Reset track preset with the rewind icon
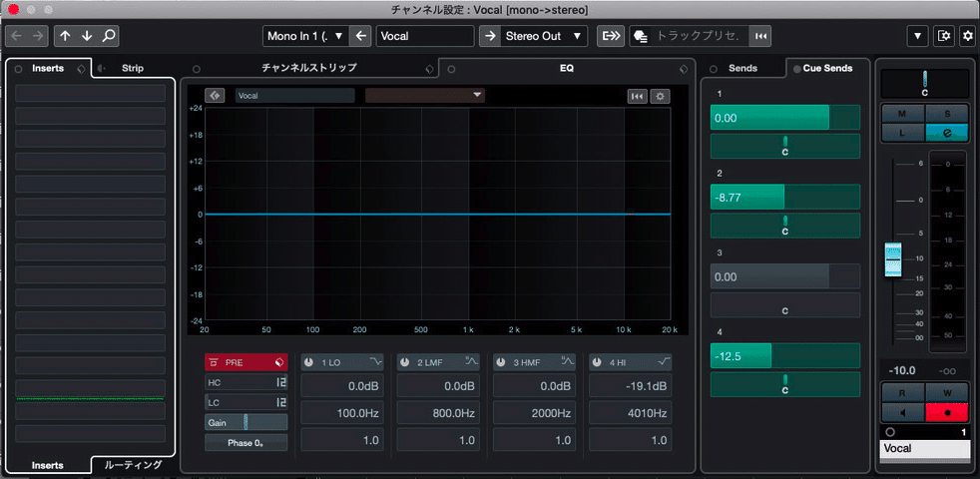Image resolution: width=980 pixels, height=479 pixels. point(760,36)
